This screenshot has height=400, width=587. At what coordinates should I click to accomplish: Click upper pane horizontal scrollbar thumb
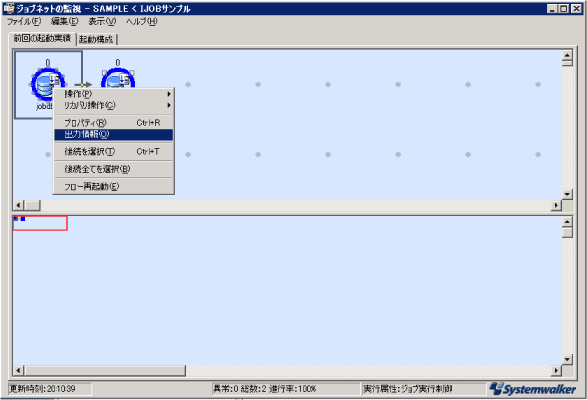32,205
